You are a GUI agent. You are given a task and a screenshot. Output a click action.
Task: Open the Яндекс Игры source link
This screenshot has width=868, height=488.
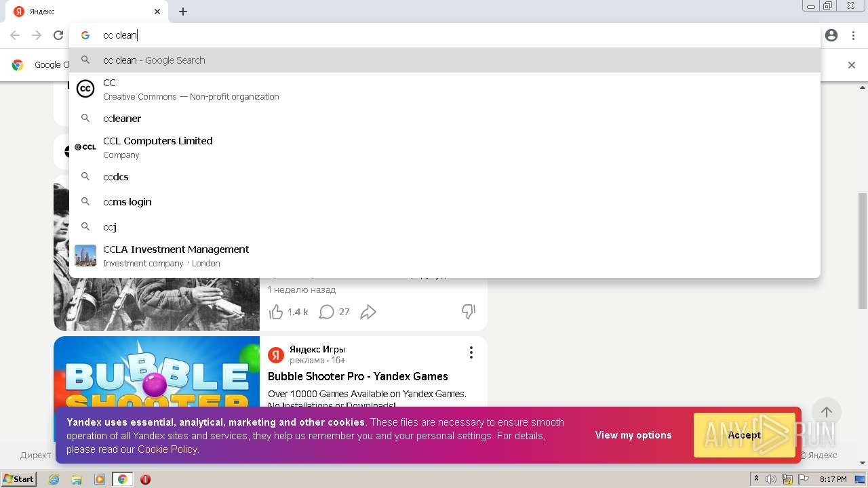pyautogui.click(x=317, y=349)
